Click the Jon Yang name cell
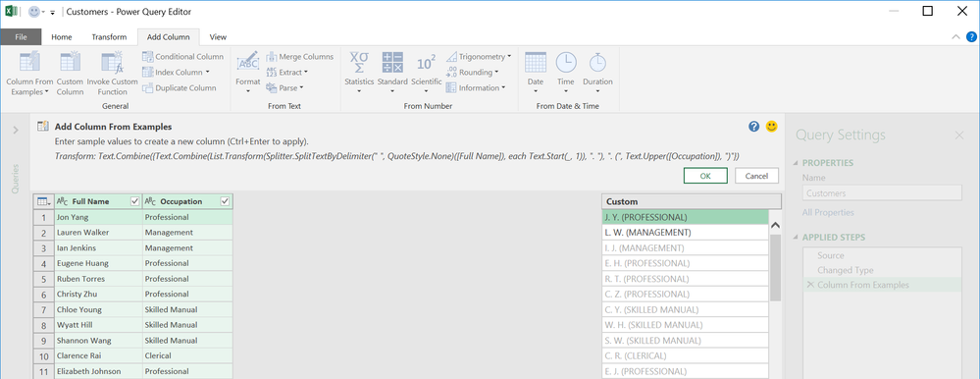This screenshot has width=980, height=379. pos(98,217)
